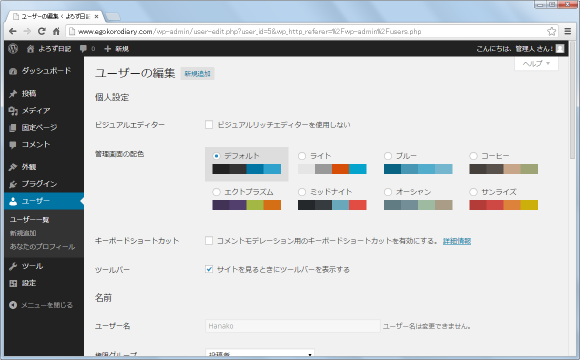The width and height of the screenshot is (580, 360).
Task: Open the 詳細情報 link
Action: (x=457, y=241)
